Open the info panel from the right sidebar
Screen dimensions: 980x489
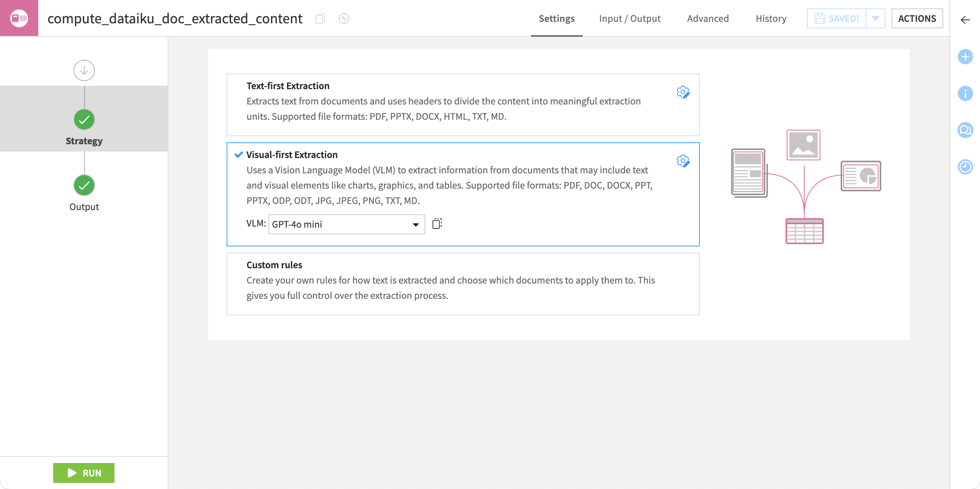pyautogui.click(x=965, y=93)
